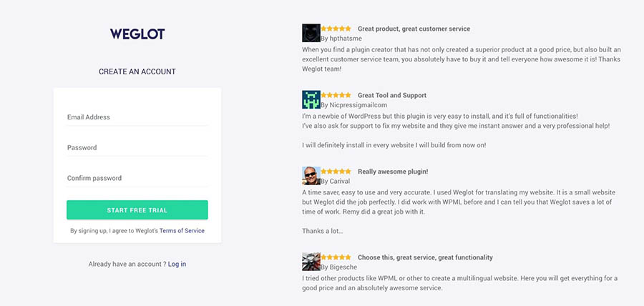The width and height of the screenshot is (644, 306).
Task: Click the "Really awesome plugin!" heading
Action: tap(392, 172)
